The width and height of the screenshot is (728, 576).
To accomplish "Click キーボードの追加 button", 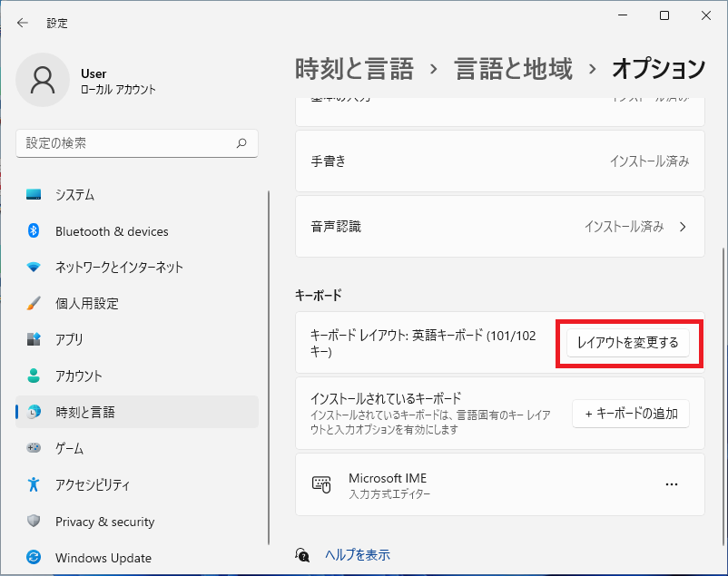I will (x=630, y=414).
